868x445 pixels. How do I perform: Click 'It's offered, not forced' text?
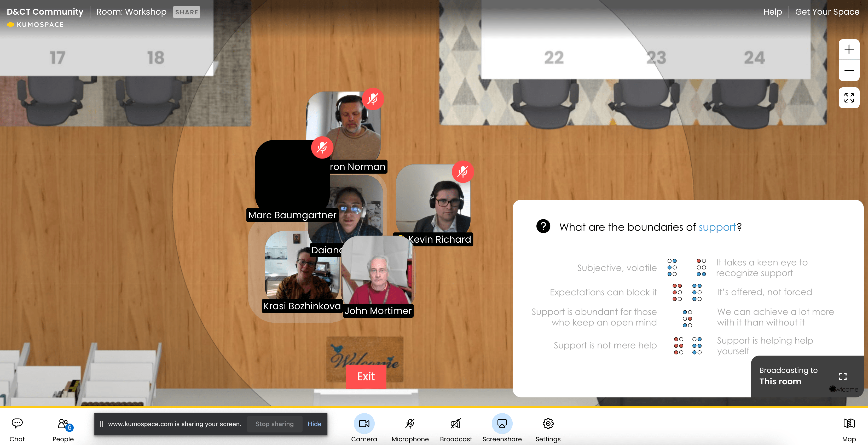pos(764,292)
